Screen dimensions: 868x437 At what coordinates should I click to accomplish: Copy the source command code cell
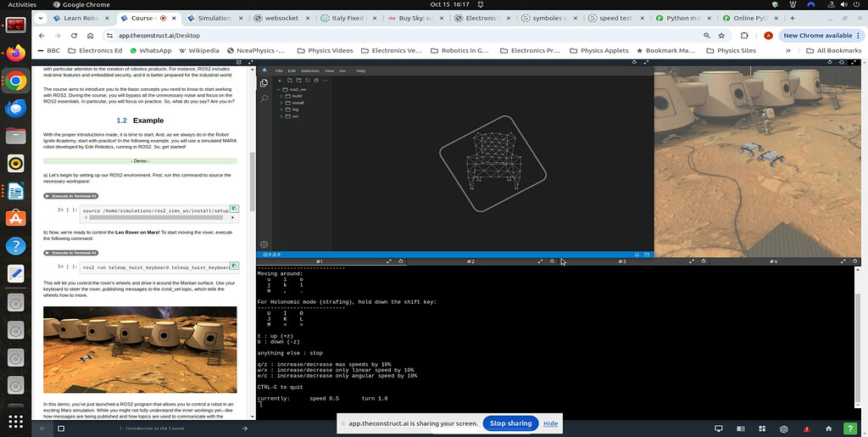(234, 209)
